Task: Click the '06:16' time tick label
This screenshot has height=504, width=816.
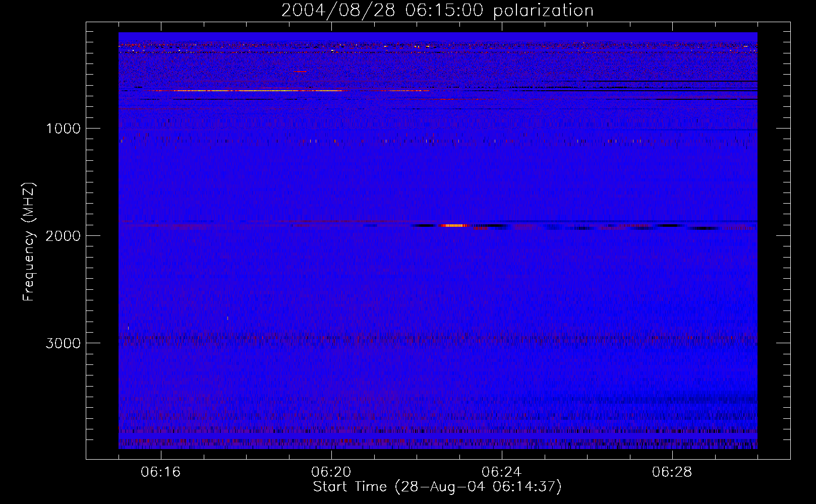Action: pos(161,472)
